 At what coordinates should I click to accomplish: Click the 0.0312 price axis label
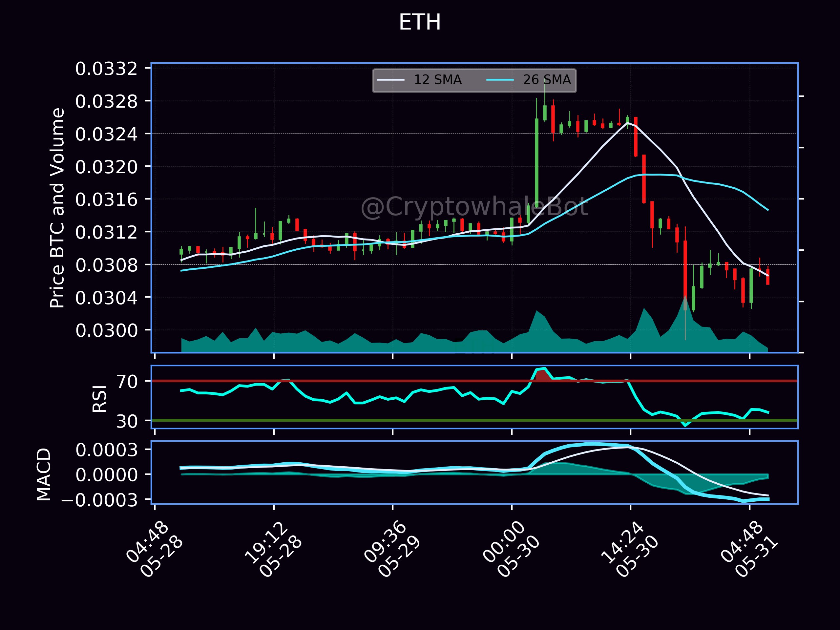(x=106, y=232)
